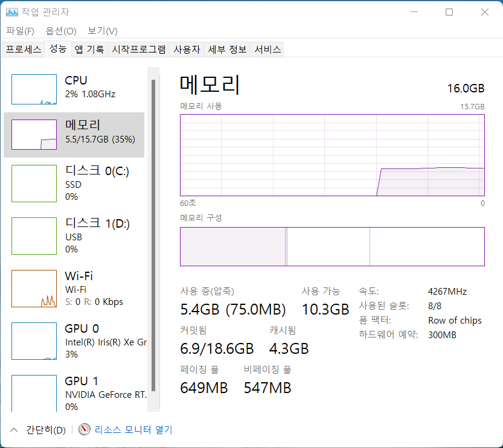
Task: Show Wi-Fi network performance graph
Action: click(x=34, y=289)
